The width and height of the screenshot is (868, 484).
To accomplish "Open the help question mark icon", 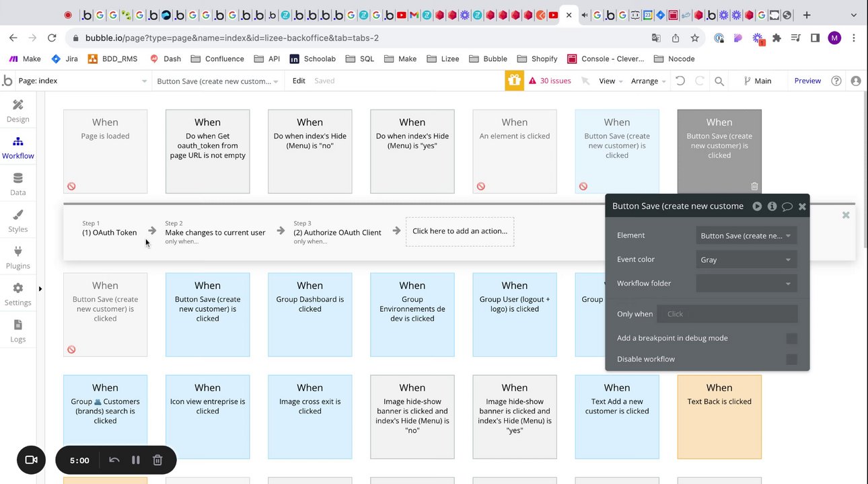I will click(836, 81).
